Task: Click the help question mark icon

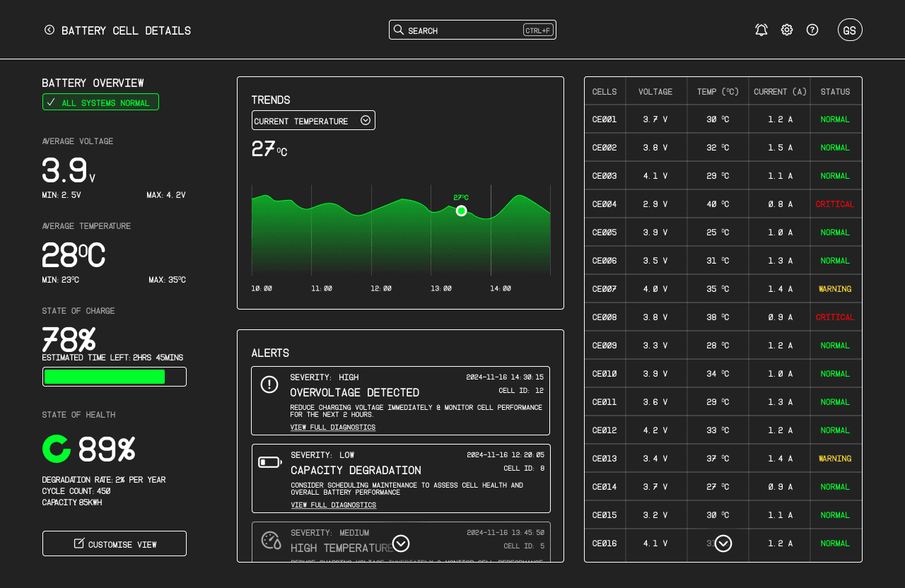Action: (812, 30)
